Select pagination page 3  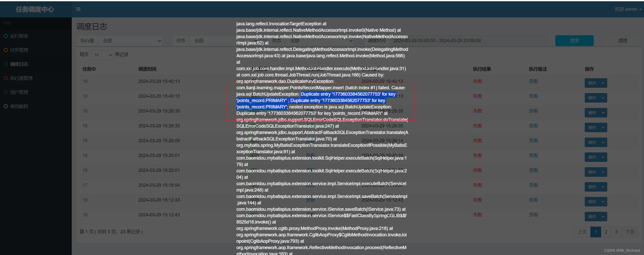[616, 232]
